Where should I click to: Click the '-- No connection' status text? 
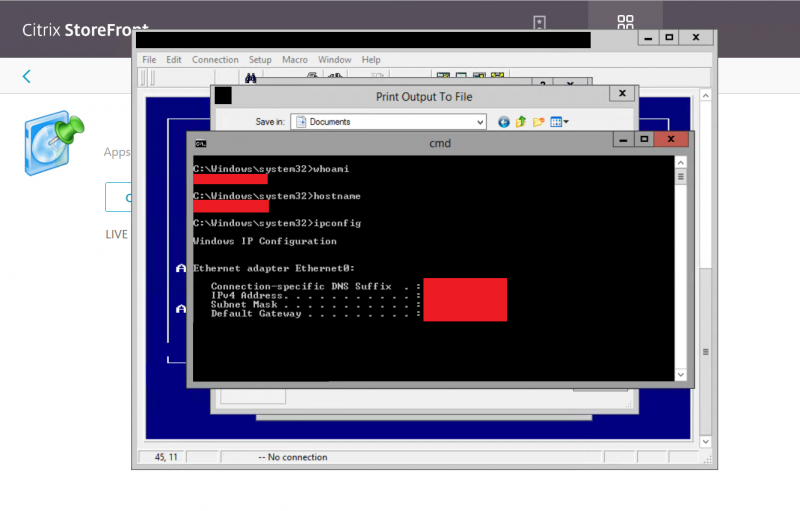pyautogui.click(x=292, y=457)
